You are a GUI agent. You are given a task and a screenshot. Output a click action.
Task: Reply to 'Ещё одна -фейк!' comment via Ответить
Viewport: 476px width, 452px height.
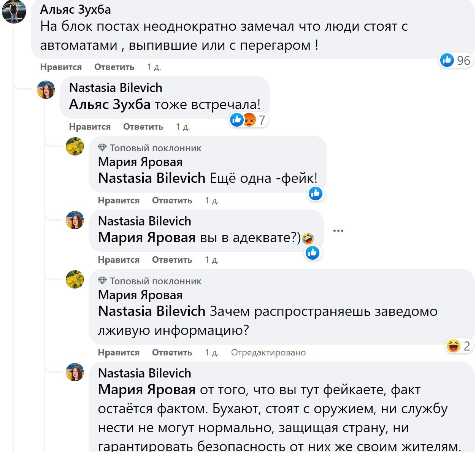click(172, 200)
